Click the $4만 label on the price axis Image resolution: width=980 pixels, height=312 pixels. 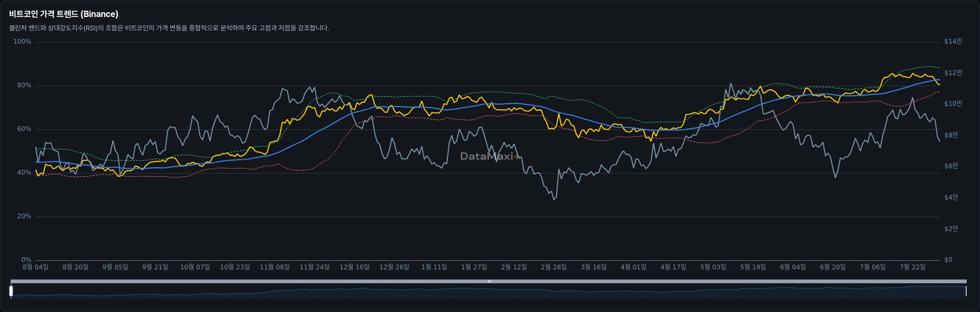coord(951,198)
